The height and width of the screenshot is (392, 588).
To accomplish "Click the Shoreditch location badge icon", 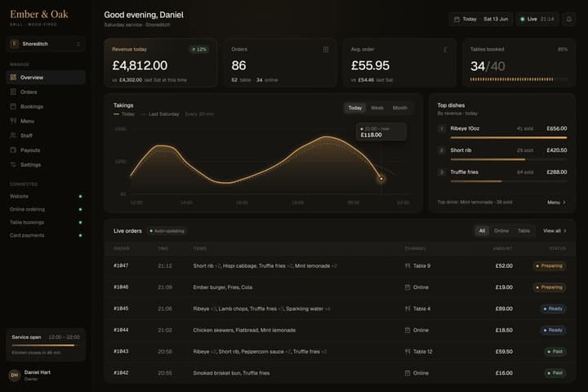I will [x=15, y=44].
